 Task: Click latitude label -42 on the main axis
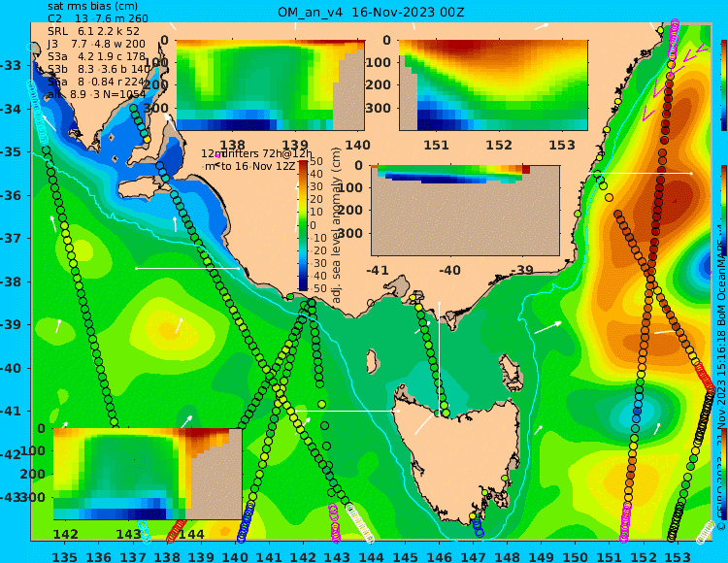click(x=11, y=454)
